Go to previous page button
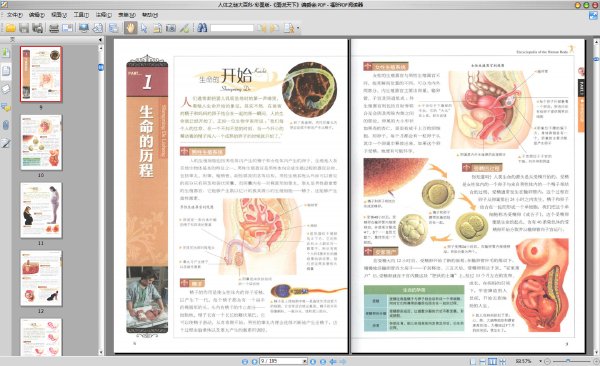The width and height of the screenshot is (600, 366). pyautogui.click(x=254, y=361)
